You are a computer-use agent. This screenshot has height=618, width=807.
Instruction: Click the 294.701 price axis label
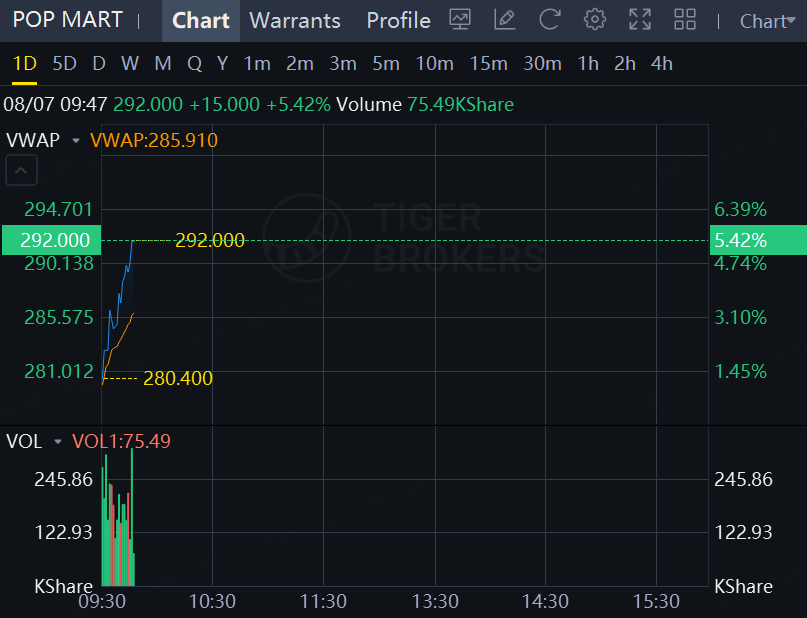click(59, 210)
